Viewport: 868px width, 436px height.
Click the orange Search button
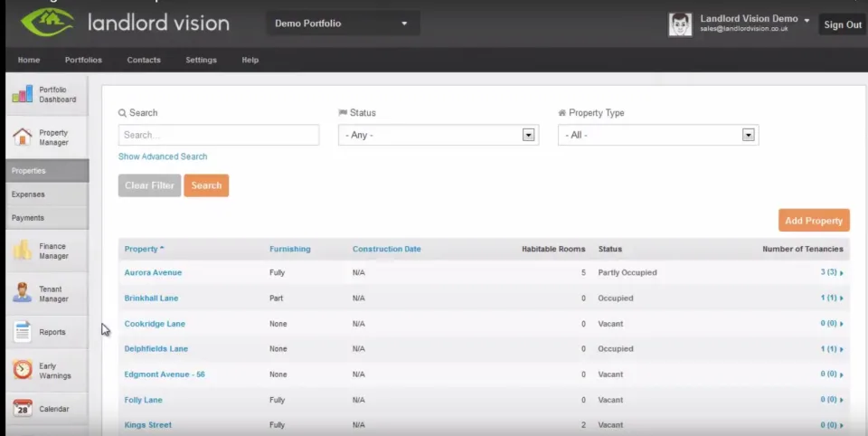[206, 185]
